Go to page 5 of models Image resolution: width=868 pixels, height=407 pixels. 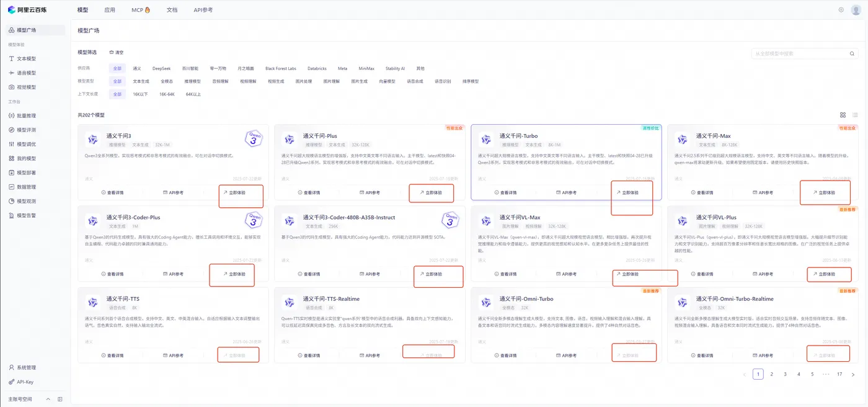pyautogui.click(x=812, y=374)
